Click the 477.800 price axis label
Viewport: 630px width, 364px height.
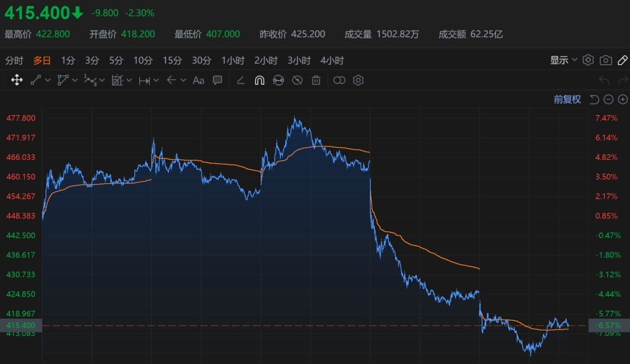click(21, 118)
